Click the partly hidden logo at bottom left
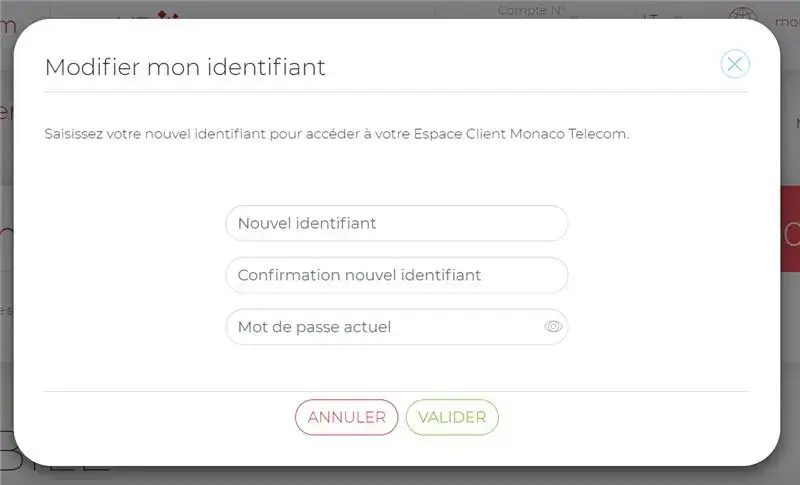This screenshot has height=485, width=800. pos(60,468)
